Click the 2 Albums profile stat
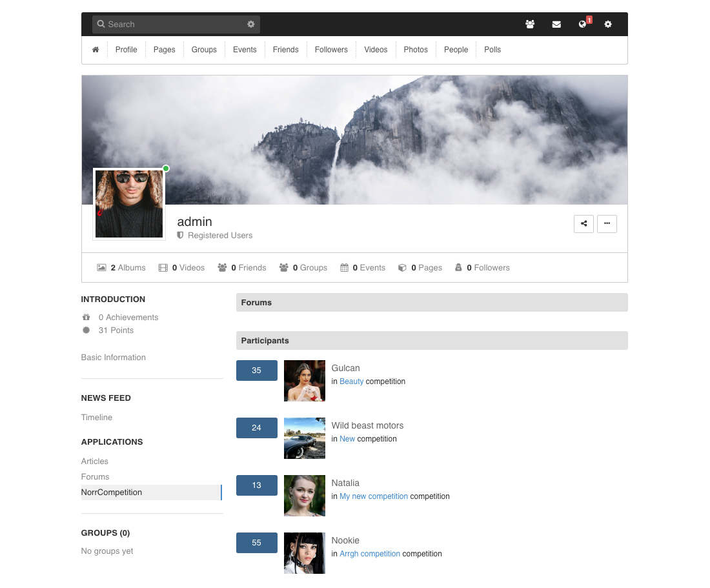710x588 pixels. point(121,268)
